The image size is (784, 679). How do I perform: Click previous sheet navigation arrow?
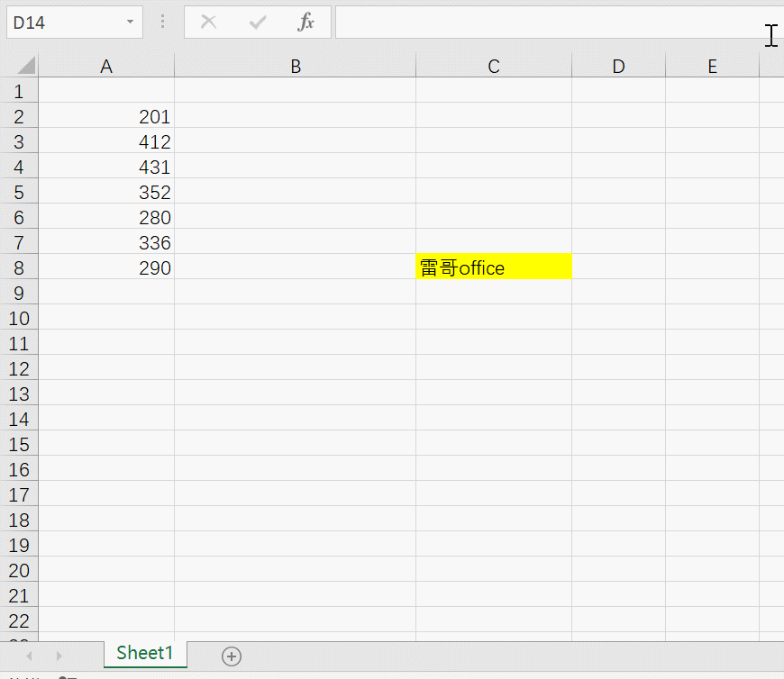[x=29, y=656]
